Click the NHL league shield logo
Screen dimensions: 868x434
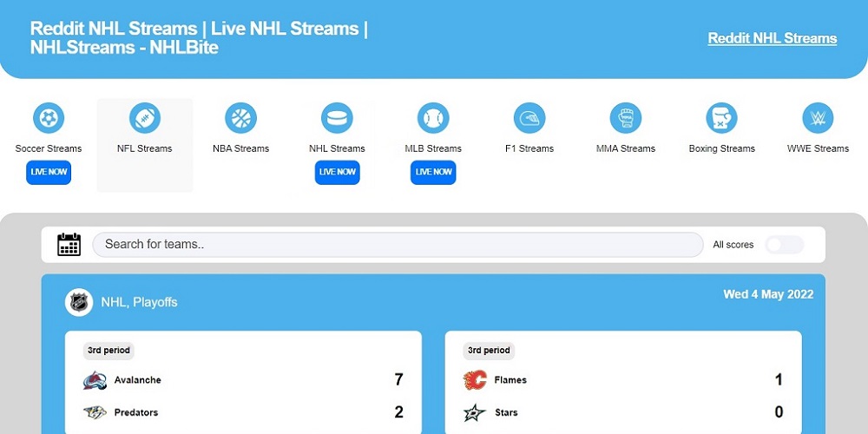pos(79,302)
